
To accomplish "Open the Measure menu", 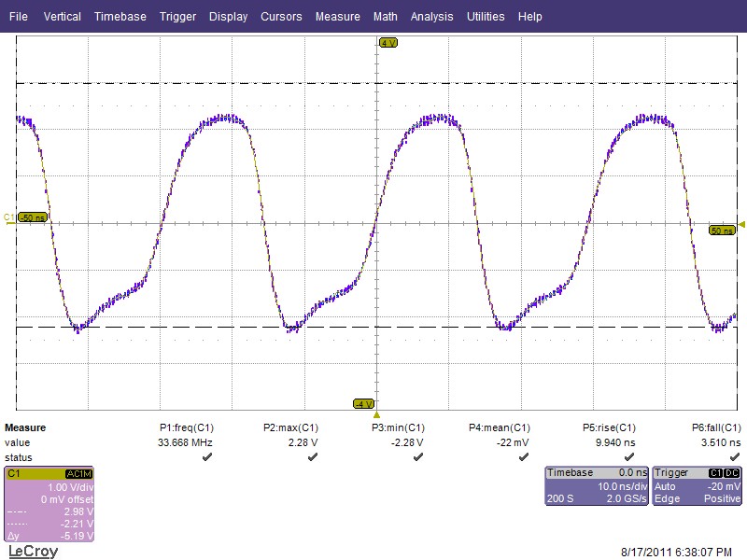I will 337,17.
